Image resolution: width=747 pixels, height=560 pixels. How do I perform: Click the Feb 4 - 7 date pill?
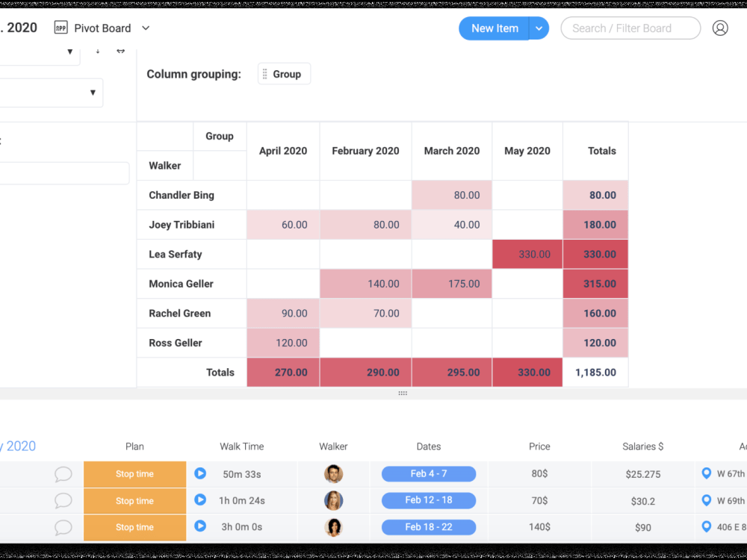[429, 474]
